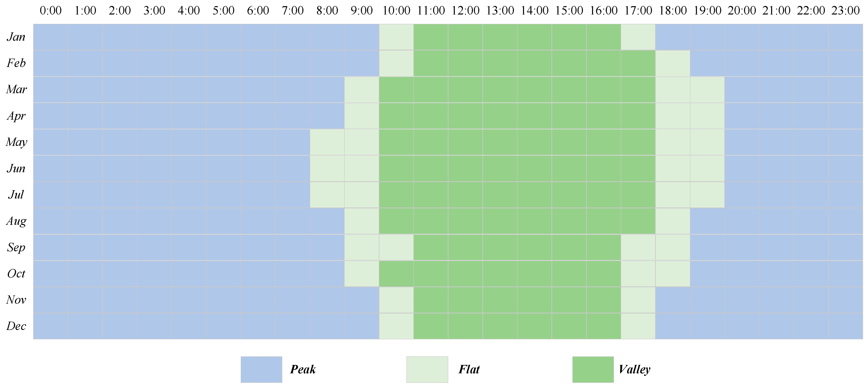Click the Valley legend label
The width and height of the screenshot is (868, 388).
click(x=634, y=370)
